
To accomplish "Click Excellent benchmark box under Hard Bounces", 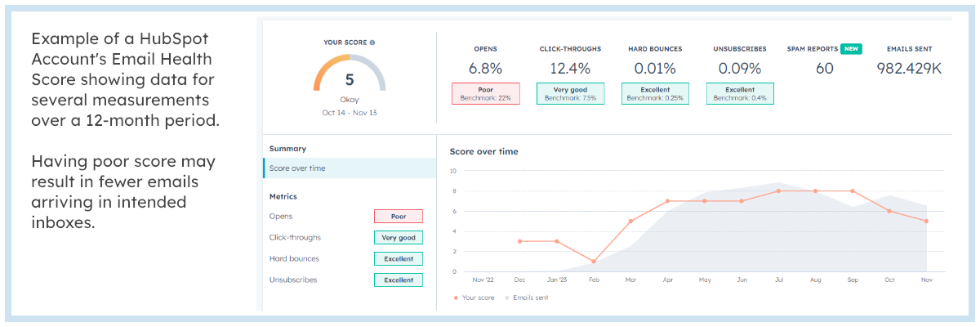I will click(x=655, y=93).
